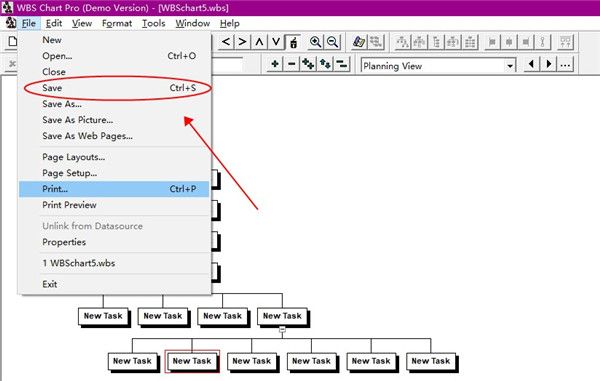
Task: Open the File menu
Action: 29,23
